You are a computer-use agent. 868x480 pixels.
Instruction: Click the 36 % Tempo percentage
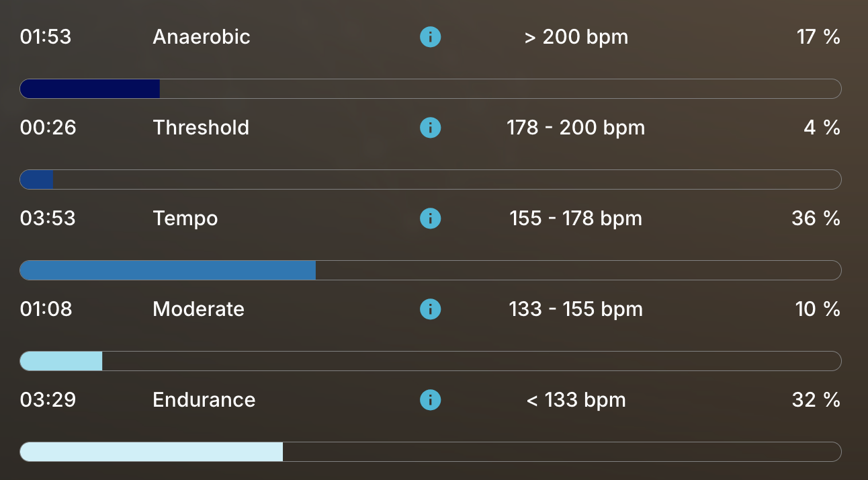coord(816,218)
